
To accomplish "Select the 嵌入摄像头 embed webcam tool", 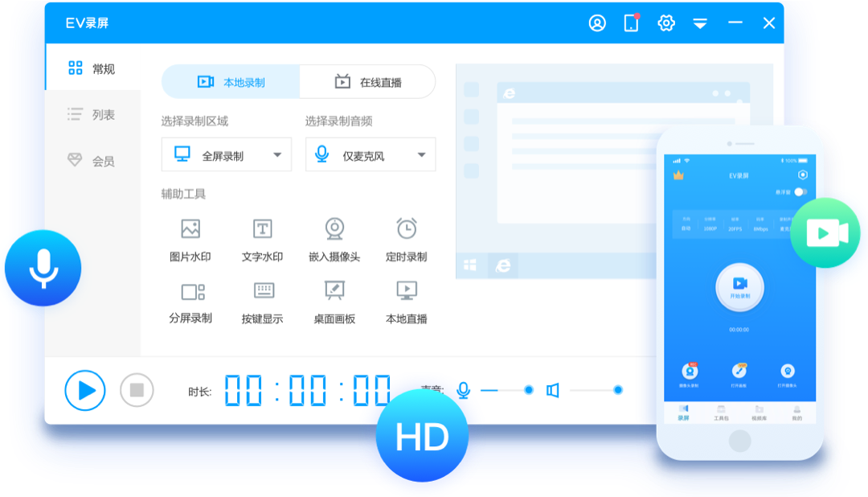I will (334, 236).
